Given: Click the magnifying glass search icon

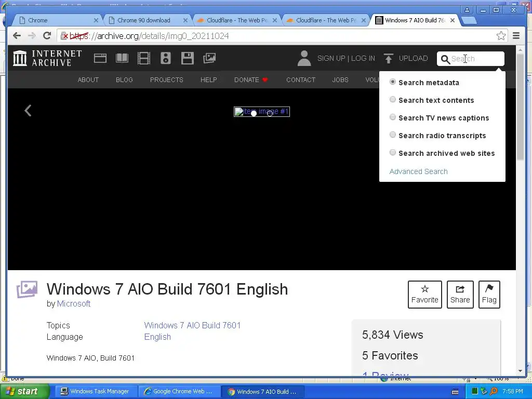Looking at the screenshot, I should click(x=445, y=59).
